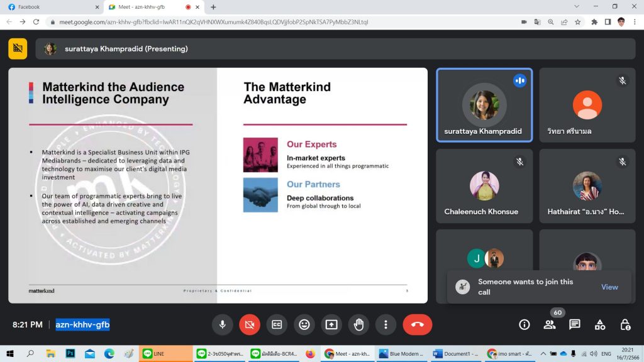Image resolution: width=644 pixels, height=362 pixels.
Task: Expand the Chrome tab search chevron
Action: (x=577, y=6)
